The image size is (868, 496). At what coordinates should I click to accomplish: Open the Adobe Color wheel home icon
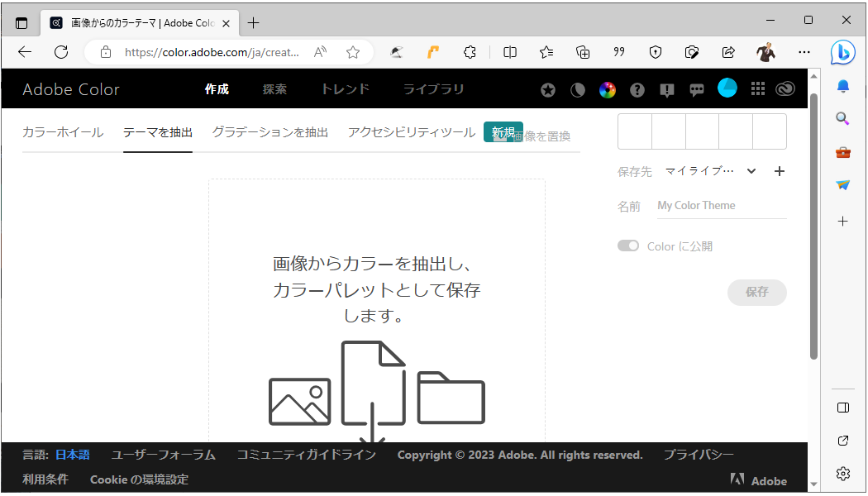[x=608, y=88]
